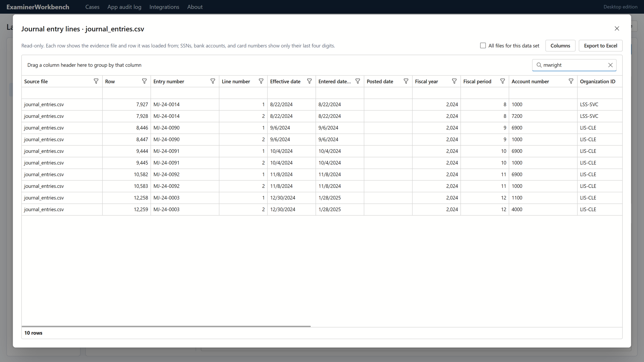
Task: Click the Entry number filter row cell
Action: [x=185, y=93]
